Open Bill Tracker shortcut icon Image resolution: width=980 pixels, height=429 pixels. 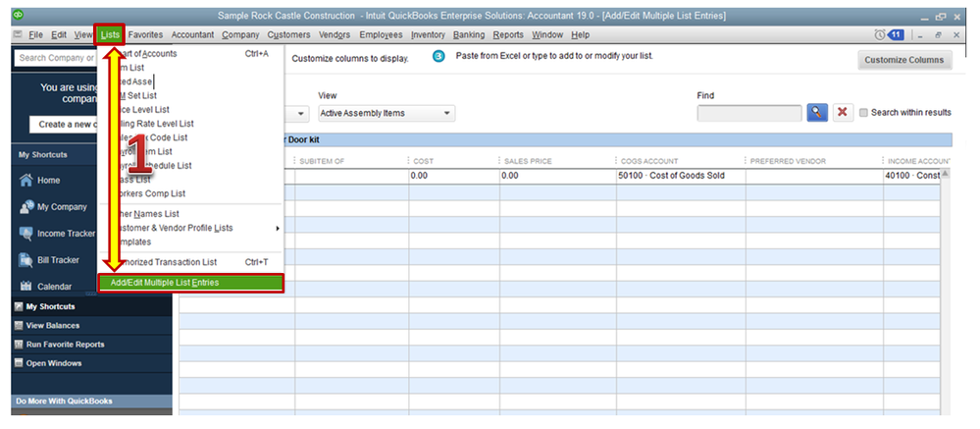click(x=26, y=260)
